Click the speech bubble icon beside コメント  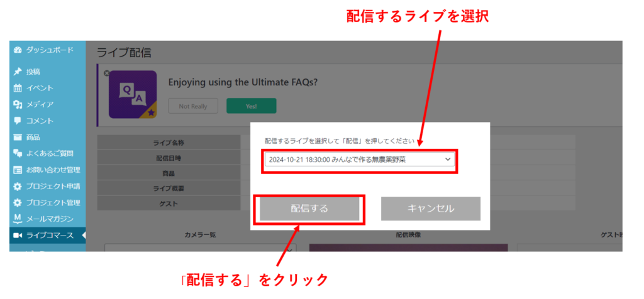tap(18, 121)
